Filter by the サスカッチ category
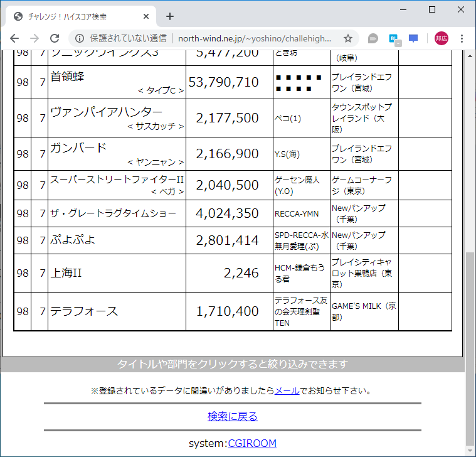This screenshot has width=476, height=457. click(x=156, y=126)
